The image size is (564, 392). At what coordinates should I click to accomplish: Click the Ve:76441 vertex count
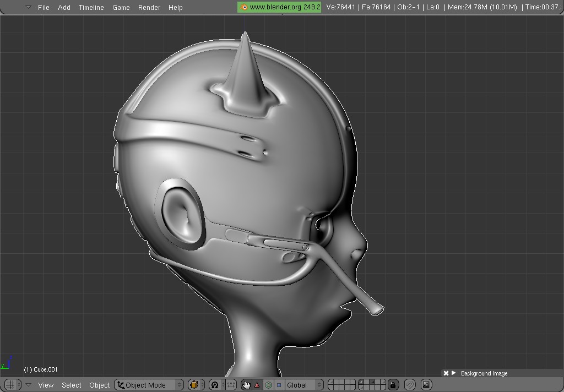click(340, 7)
